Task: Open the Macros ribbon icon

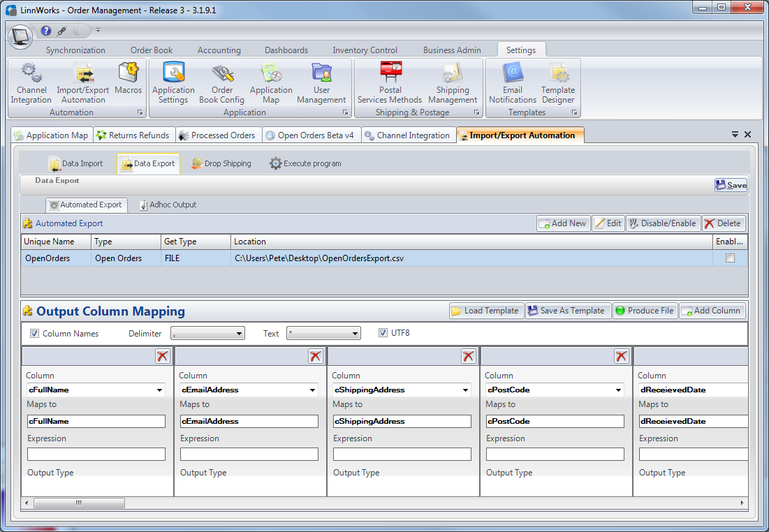Action: pyautogui.click(x=128, y=78)
